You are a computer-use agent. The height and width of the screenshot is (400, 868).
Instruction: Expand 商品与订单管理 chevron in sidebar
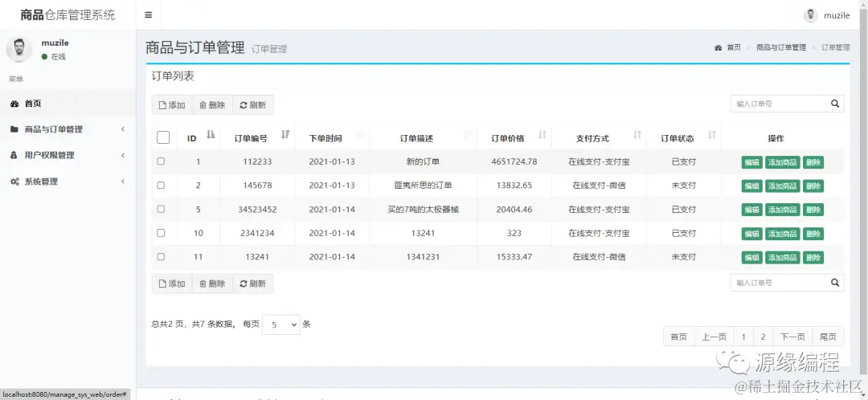pos(123,129)
